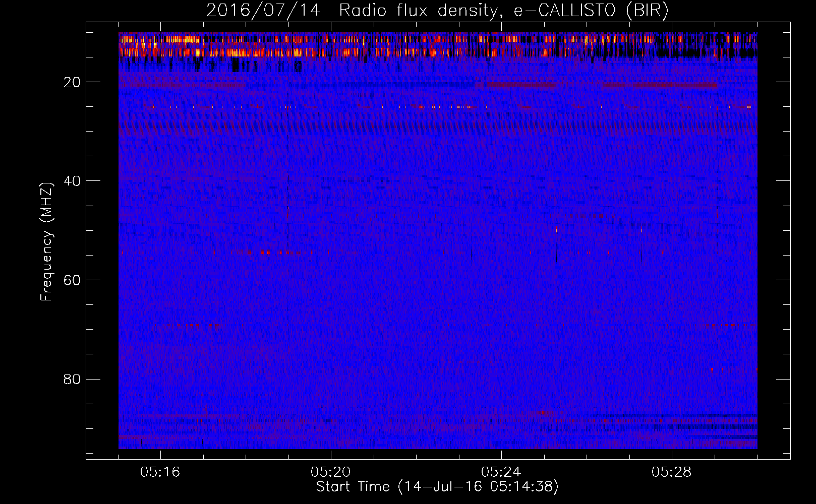Click the 'Frequency (MHZ)' axis label
The image size is (816, 504).
tap(46, 242)
